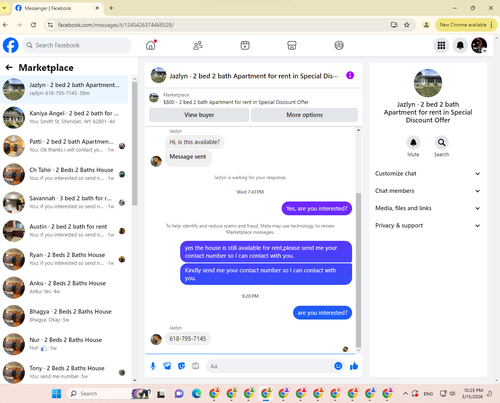Expand Privacy & support section
The width and height of the screenshot is (500, 403).
click(428, 226)
